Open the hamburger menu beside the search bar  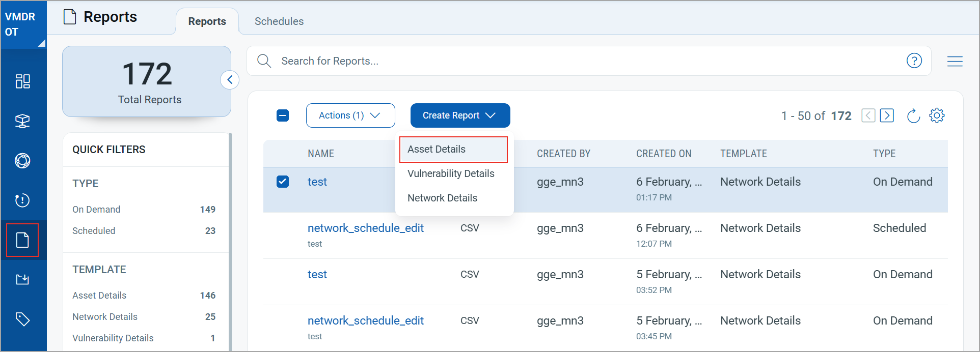(955, 61)
